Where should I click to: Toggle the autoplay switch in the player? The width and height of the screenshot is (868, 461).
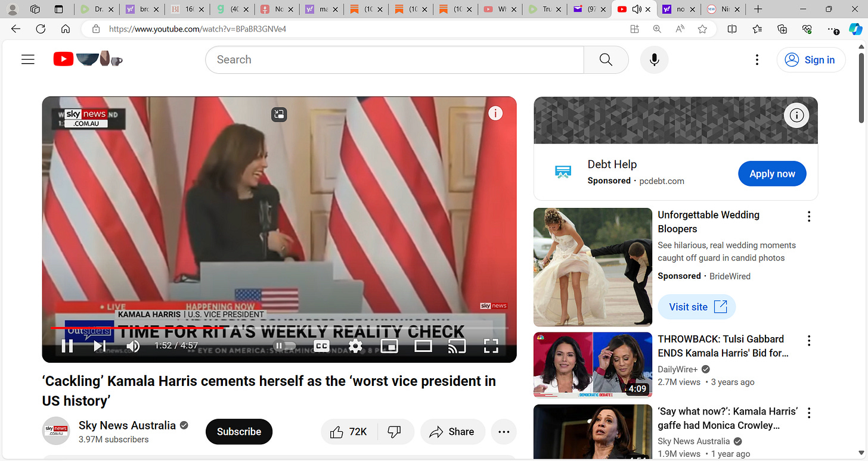click(285, 345)
